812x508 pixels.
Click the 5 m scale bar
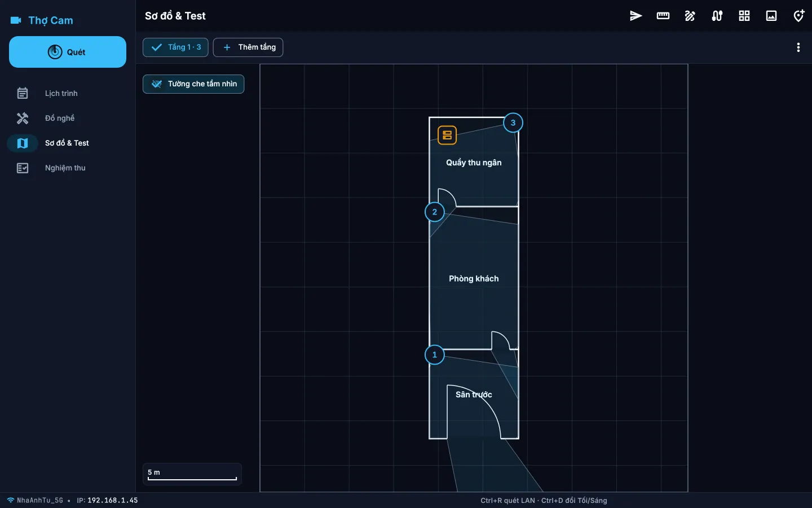[192, 475]
